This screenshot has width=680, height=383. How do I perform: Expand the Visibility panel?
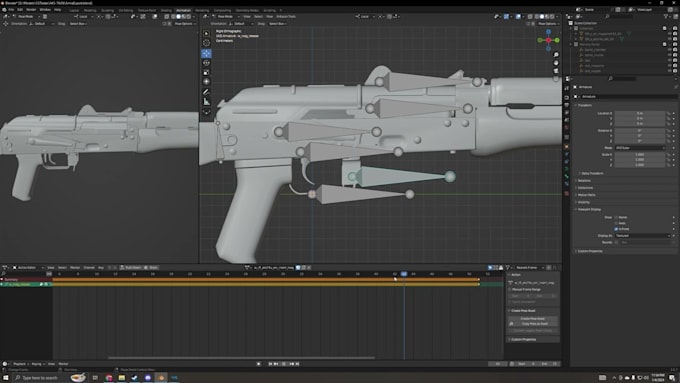click(x=583, y=202)
